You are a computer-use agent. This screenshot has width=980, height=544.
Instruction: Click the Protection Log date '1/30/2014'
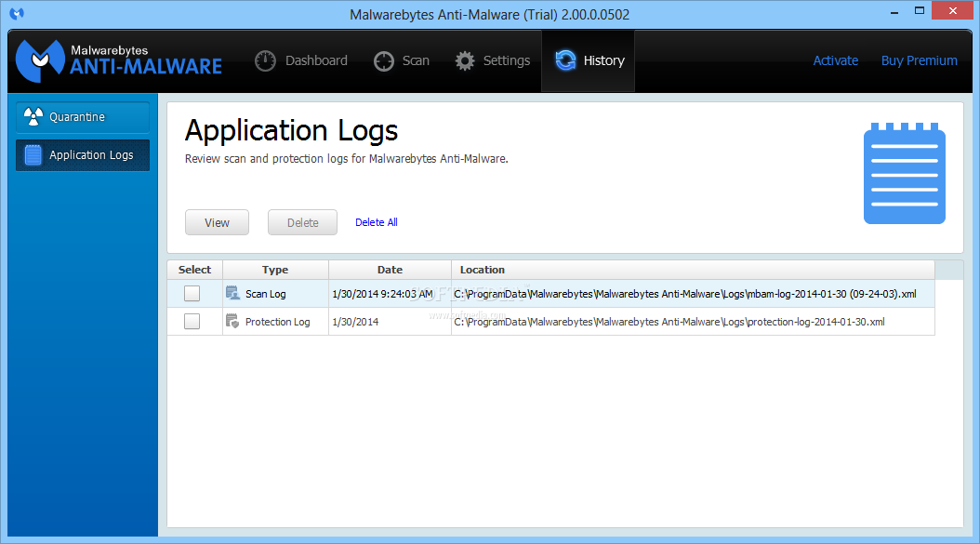355,322
